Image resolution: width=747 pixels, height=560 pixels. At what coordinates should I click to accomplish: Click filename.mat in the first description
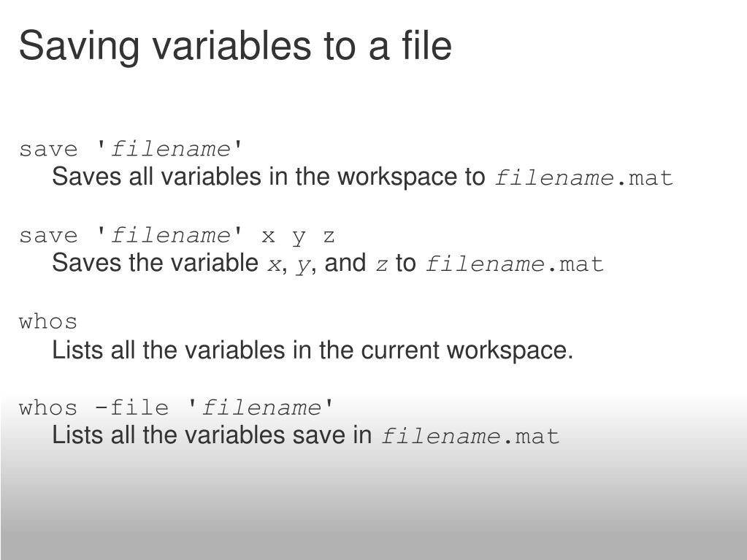(x=584, y=178)
